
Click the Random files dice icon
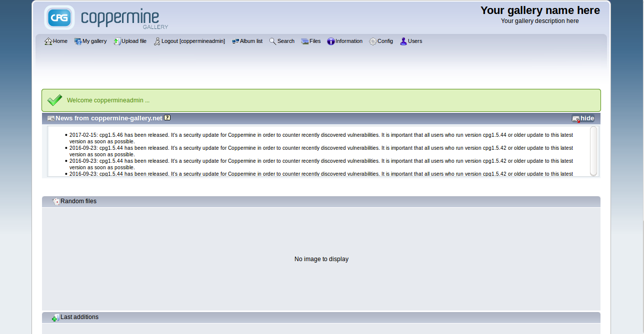[x=56, y=202]
